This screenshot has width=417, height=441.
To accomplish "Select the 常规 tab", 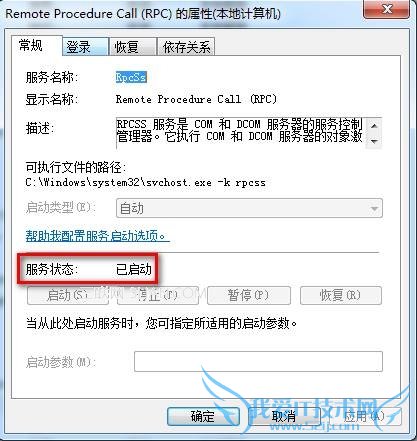I will point(37,45).
